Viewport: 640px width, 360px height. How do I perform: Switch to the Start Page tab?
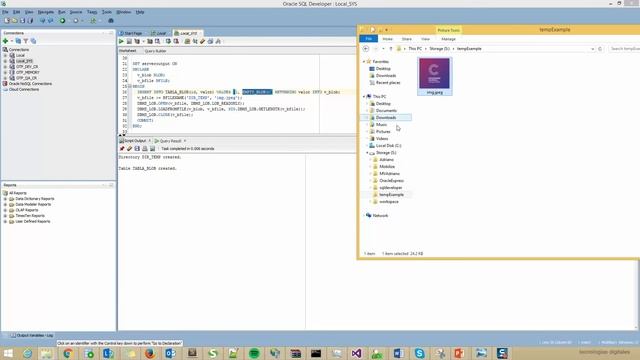point(131,33)
